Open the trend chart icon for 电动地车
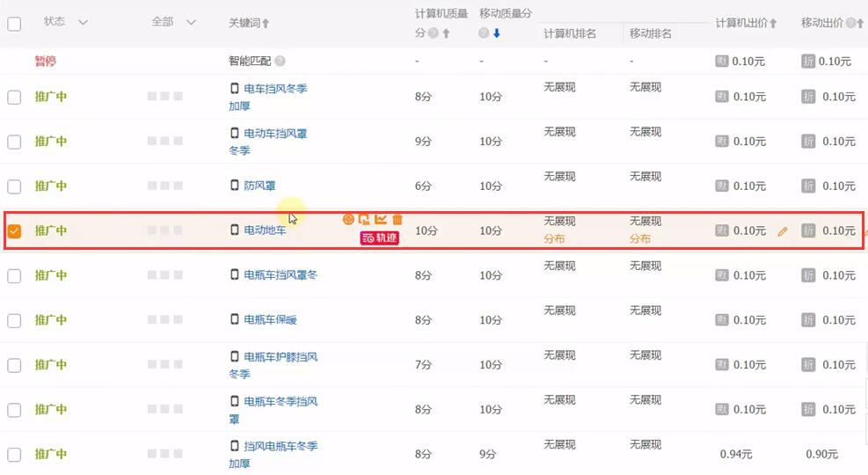Image resolution: width=868 pixels, height=475 pixels. click(x=381, y=219)
